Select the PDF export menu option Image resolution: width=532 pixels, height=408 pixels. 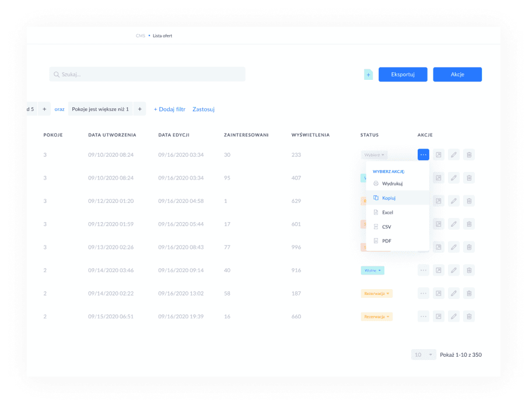tap(386, 241)
